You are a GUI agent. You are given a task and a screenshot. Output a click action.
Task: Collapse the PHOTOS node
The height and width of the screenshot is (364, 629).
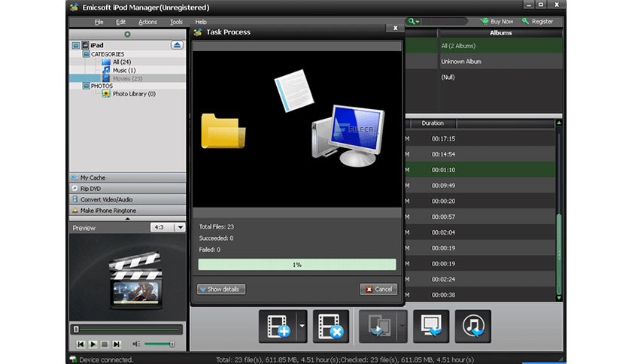(x=87, y=86)
